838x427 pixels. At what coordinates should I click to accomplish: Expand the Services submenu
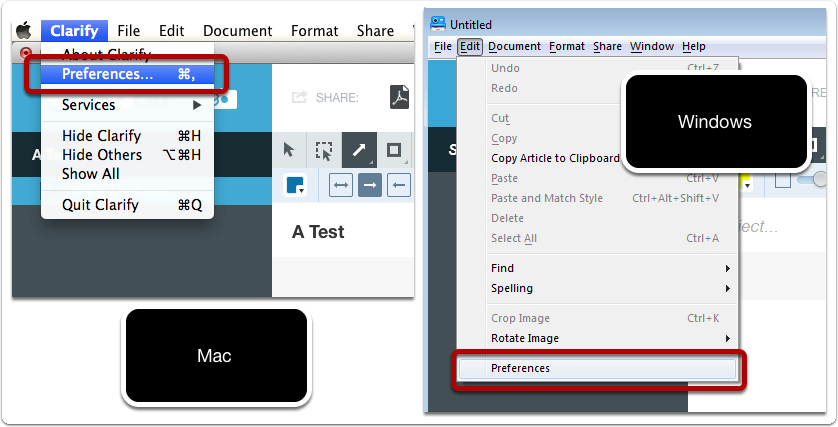tap(128, 105)
